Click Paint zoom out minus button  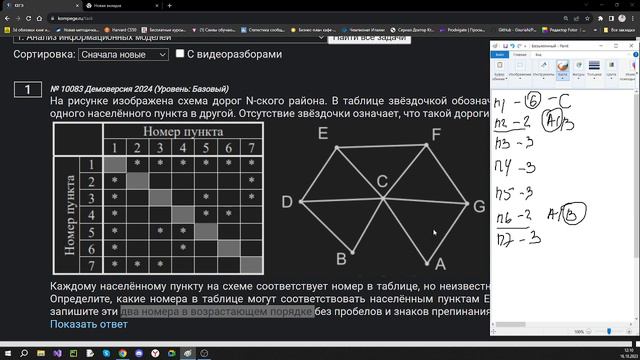pyautogui.click(x=589, y=332)
